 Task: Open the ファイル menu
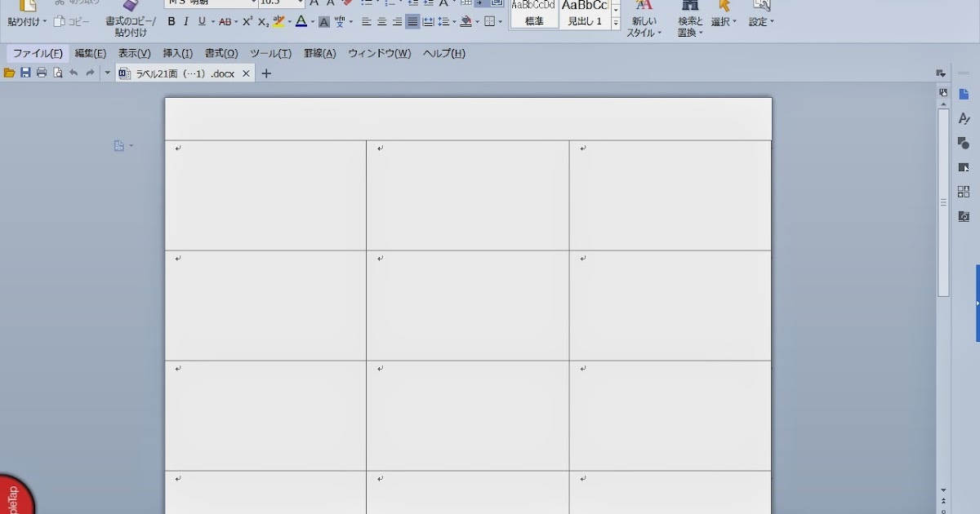(38, 54)
